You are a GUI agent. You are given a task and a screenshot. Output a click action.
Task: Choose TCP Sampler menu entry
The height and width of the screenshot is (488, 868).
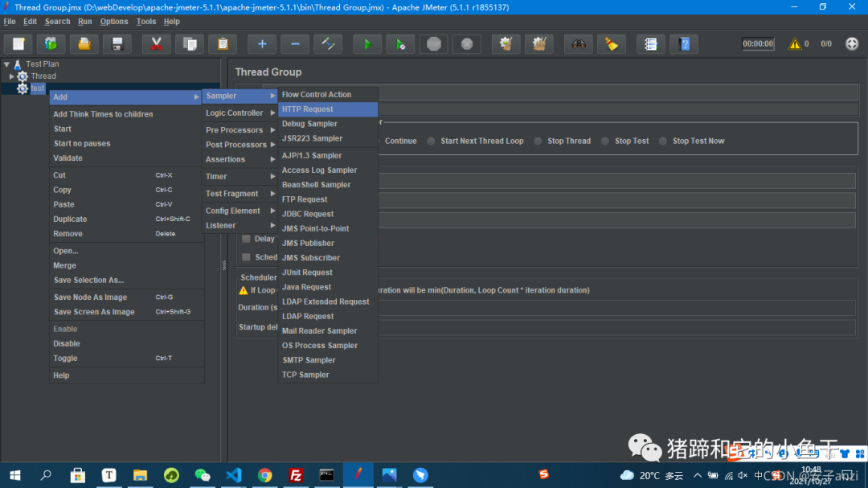pyautogui.click(x=328, y=375)
